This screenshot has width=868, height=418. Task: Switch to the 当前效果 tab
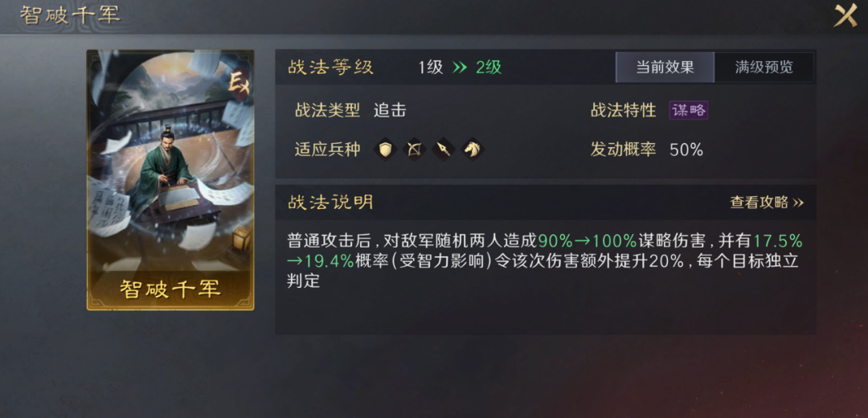[x=665, y=68]
